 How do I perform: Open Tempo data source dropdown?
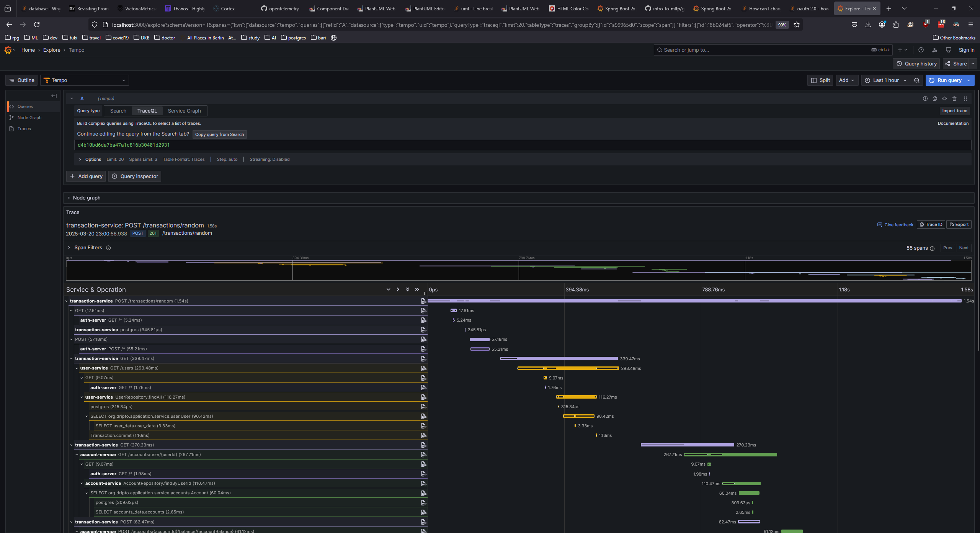tap(84, 80)
